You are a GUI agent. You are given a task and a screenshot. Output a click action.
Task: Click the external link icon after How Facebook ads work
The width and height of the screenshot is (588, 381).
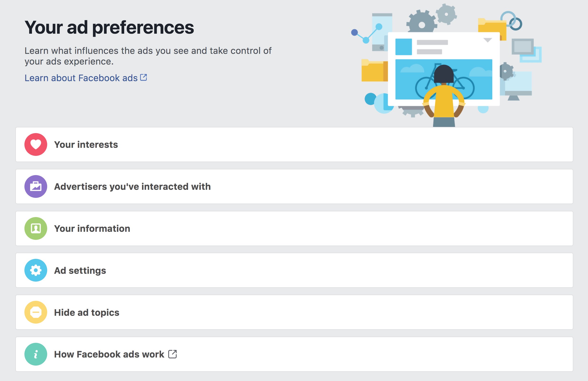click(x=172, y=354)
